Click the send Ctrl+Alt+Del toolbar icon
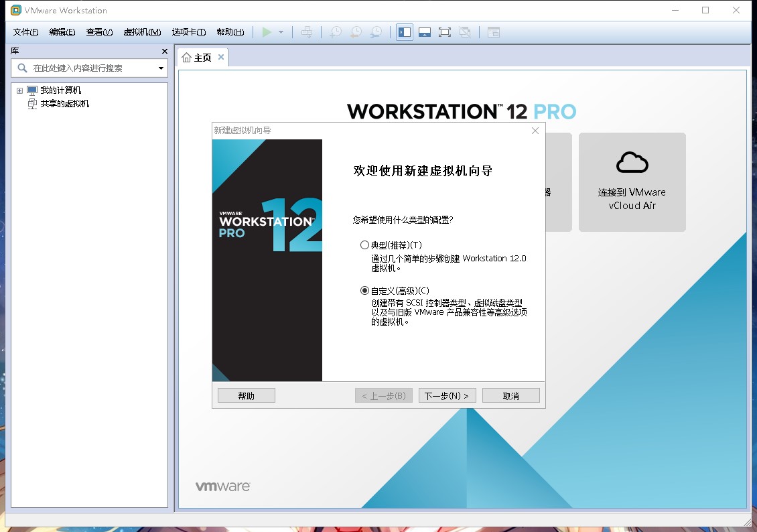 tap(307, 32)
